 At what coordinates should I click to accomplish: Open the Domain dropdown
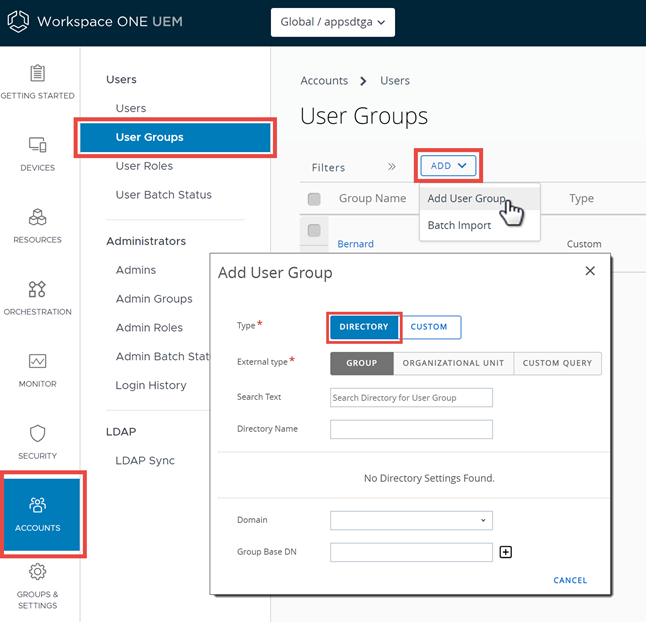point(411,520)
